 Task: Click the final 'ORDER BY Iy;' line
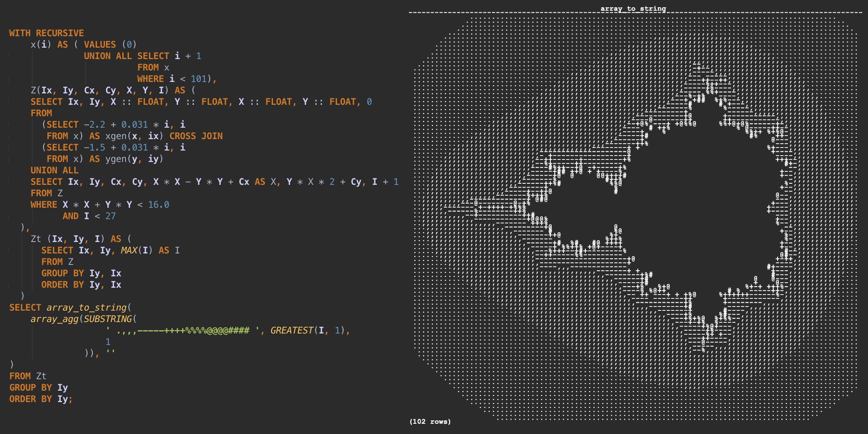click(41, 399)
